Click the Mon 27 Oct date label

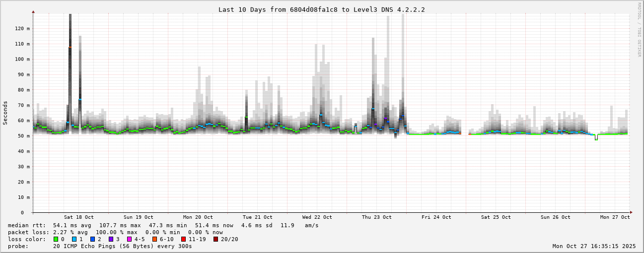(615, 217)
